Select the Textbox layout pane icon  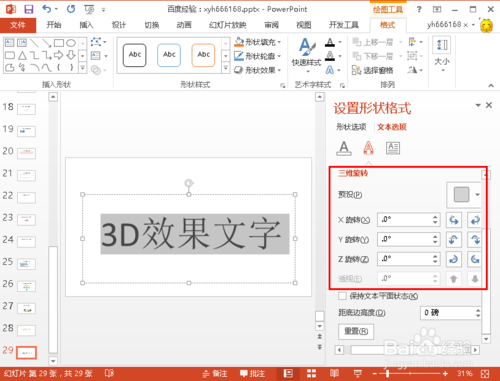click(x=393, y=148)
